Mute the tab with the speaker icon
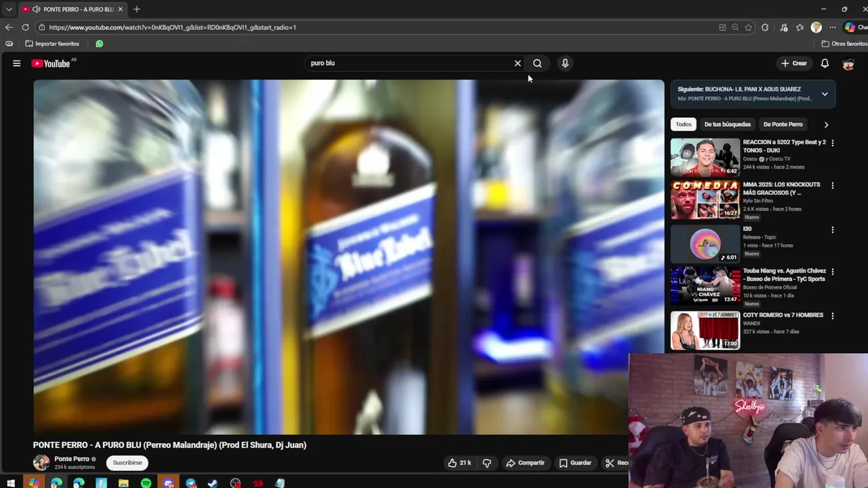Image resolution: width=868 pixels, height=488 pixels. click(35, 9)
